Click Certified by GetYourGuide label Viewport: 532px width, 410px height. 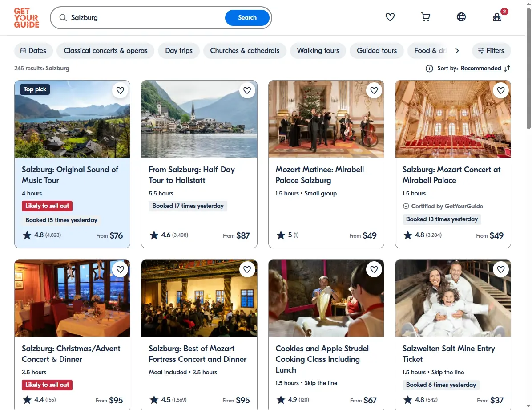point(443,206)
